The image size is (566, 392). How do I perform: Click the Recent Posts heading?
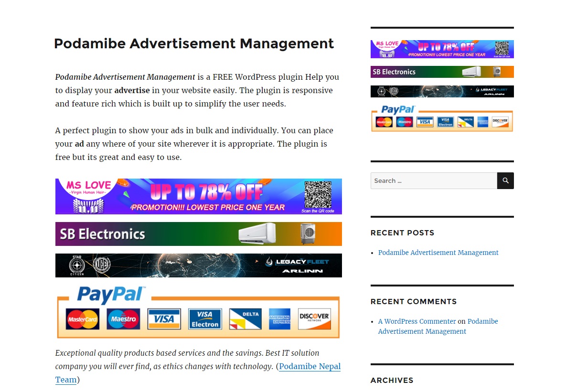tap(403, 233)
